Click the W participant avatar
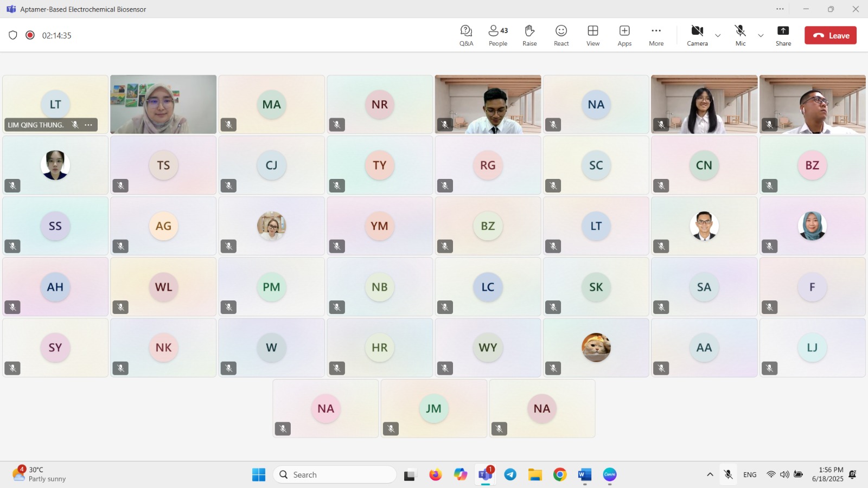868x488 pixels. click(x=271, y=348)
